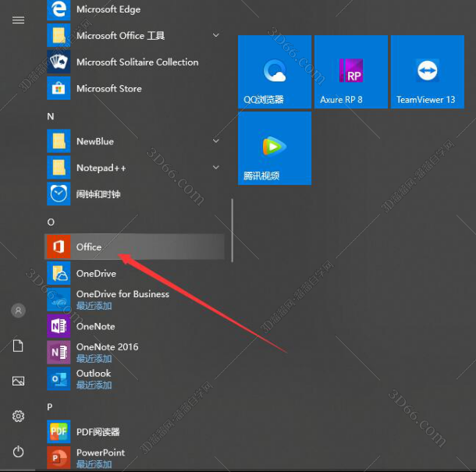The height and width of the screenshot is (472, 476).
Task: Click the OneNote 2016 icon
Action: click(59, 353)
